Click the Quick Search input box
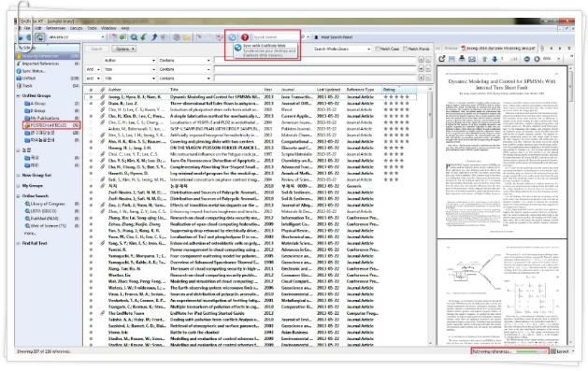The width and height of the screenshot is (588, 371). pyautogui.click(x=276, y=37)
